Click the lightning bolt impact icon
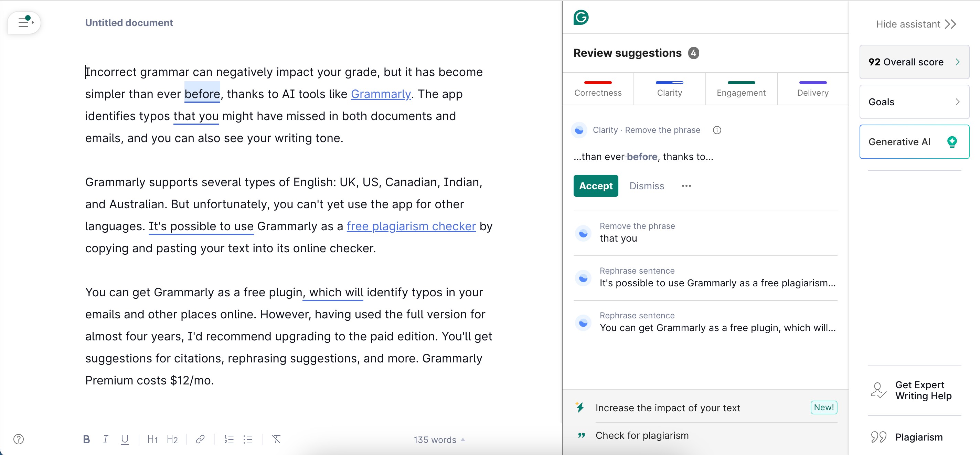The width and height of the screenshot is (980, 455). pyautogui.click(x=580, y=408)
